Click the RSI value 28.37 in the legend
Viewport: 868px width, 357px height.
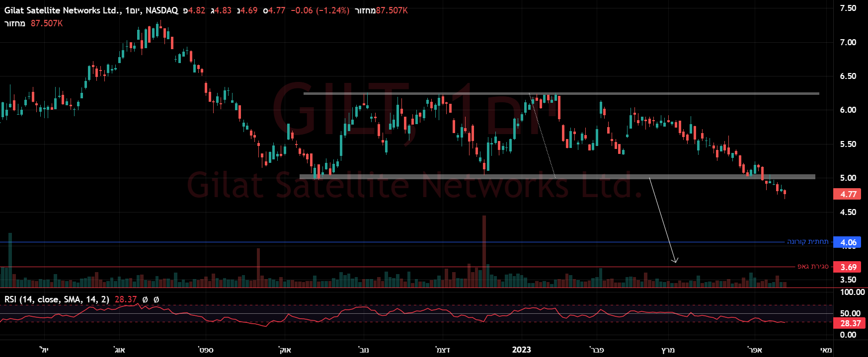[x=126, y=299]
